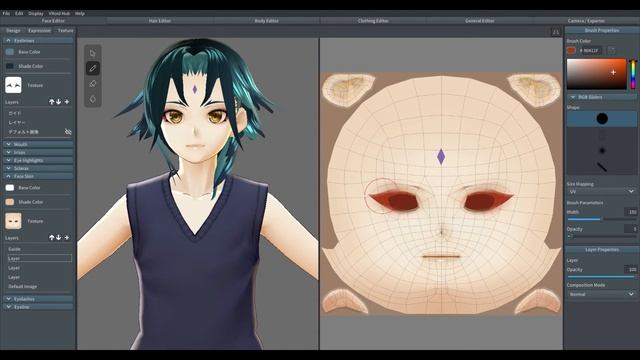Click the brush Width value field
Screen dimensions: 640x360
coord(631,212)
